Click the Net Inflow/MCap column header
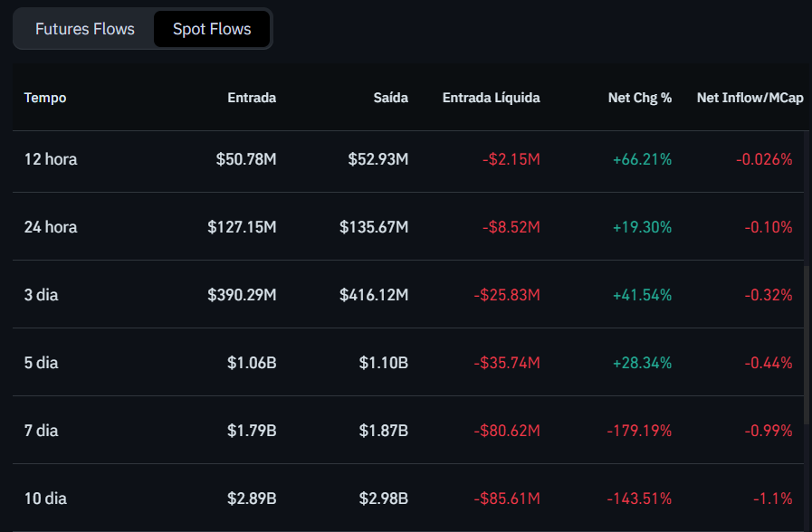Screen dimensions: 812x532 click(750, 98)
